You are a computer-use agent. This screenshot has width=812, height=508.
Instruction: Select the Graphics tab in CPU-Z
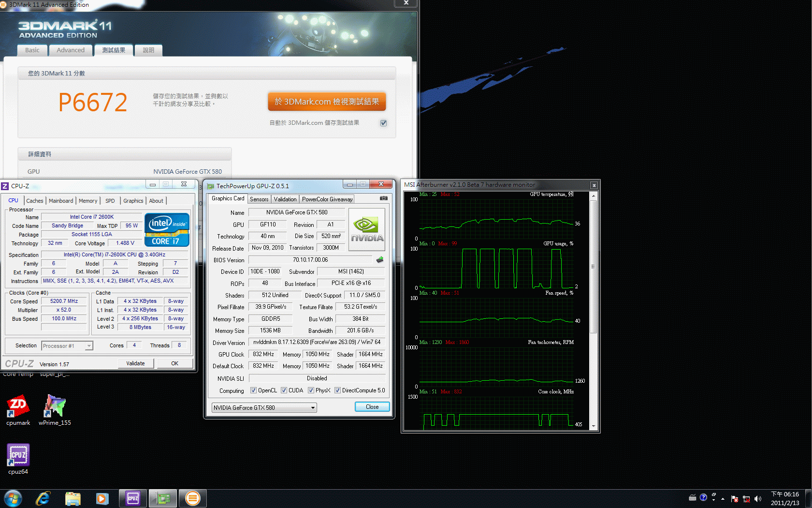pos(133,201)
